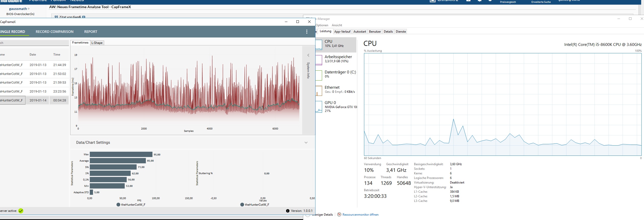Select the record with time 21:44:39
Image resolution: width=644 pixels, height=220 pixels.
pyautogui.click(x=34, y=65)
